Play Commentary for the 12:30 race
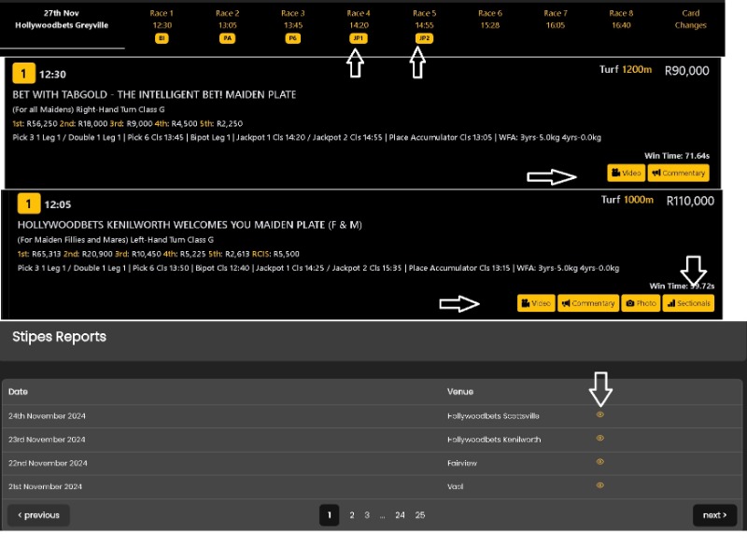Screen dimensions: 747x560 click(x=678, y=173)
